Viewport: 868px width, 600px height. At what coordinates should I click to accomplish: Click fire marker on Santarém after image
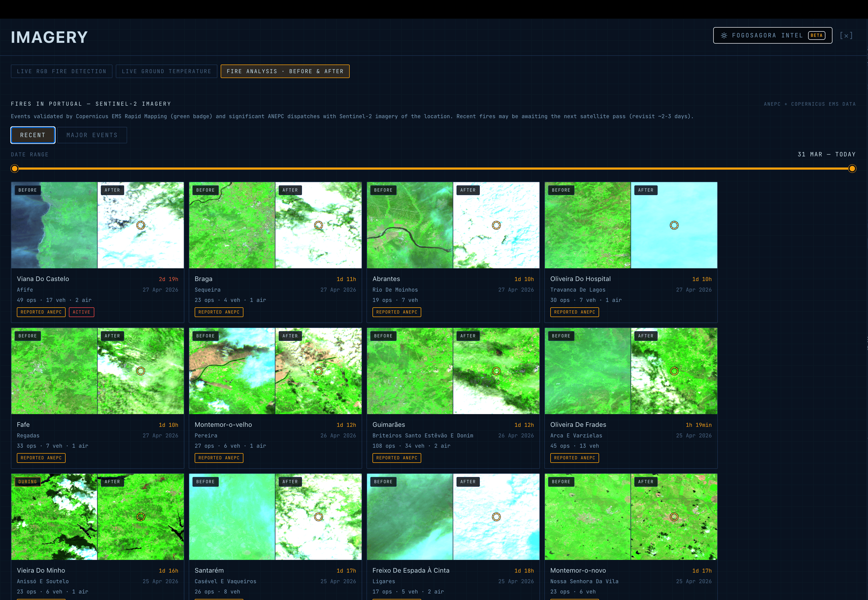click(319, 517)
